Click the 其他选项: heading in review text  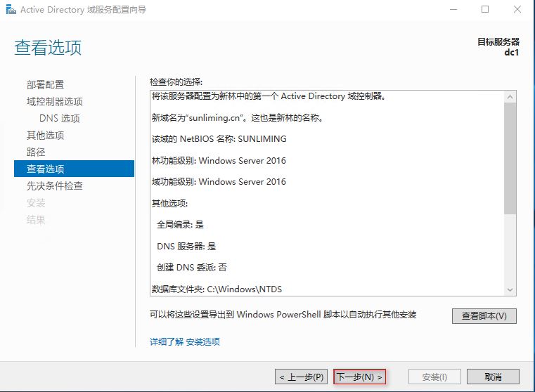(169, 204)
